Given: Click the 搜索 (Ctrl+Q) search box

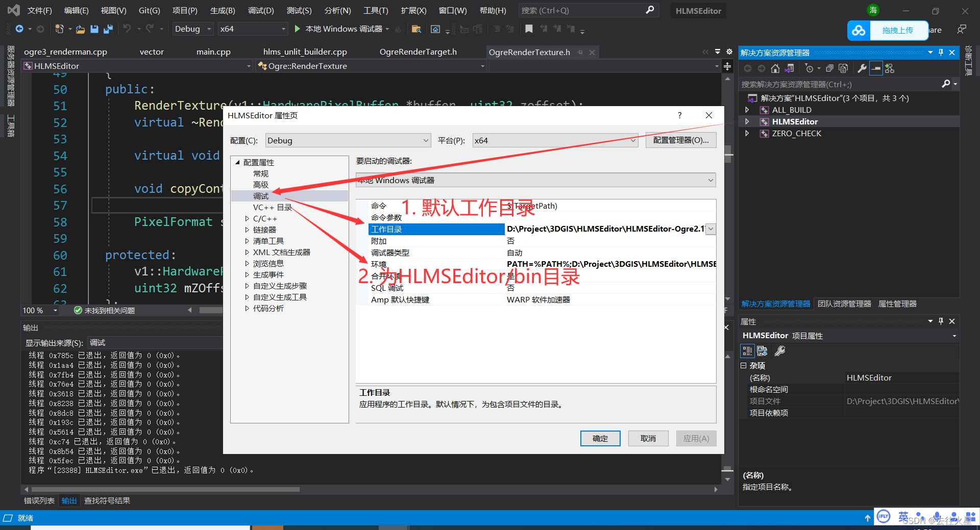Looking at the screenshot, I should (x=588, y=10).
